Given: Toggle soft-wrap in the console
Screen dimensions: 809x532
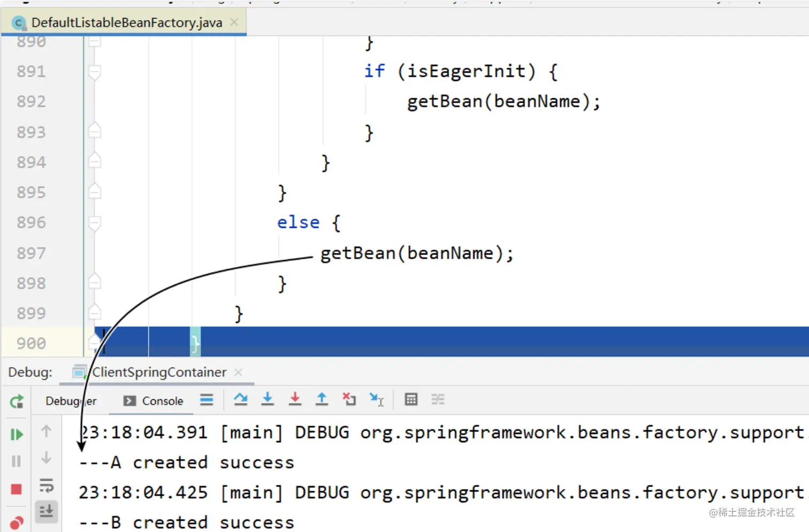Looking at the screenshot, I should 47,485.
